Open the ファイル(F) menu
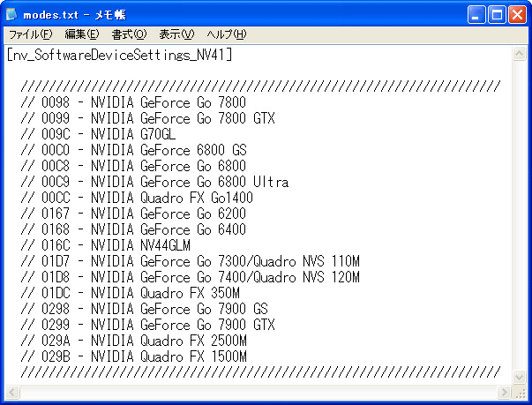 [x=30, y=34]
